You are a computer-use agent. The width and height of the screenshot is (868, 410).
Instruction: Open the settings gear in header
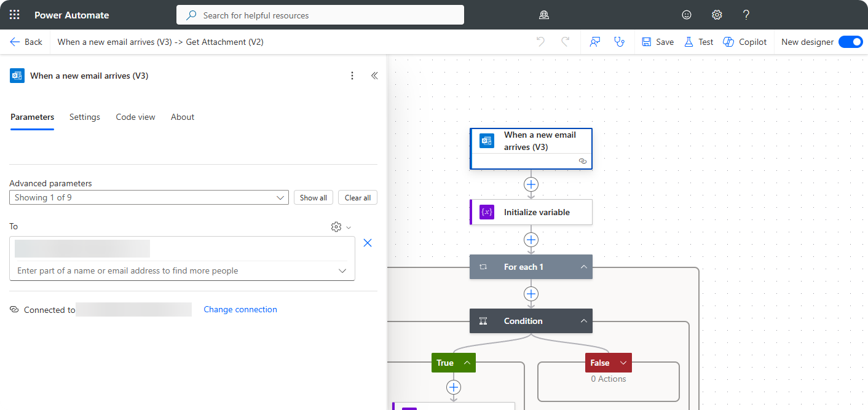pyautogui.click(x=717, y=15)
